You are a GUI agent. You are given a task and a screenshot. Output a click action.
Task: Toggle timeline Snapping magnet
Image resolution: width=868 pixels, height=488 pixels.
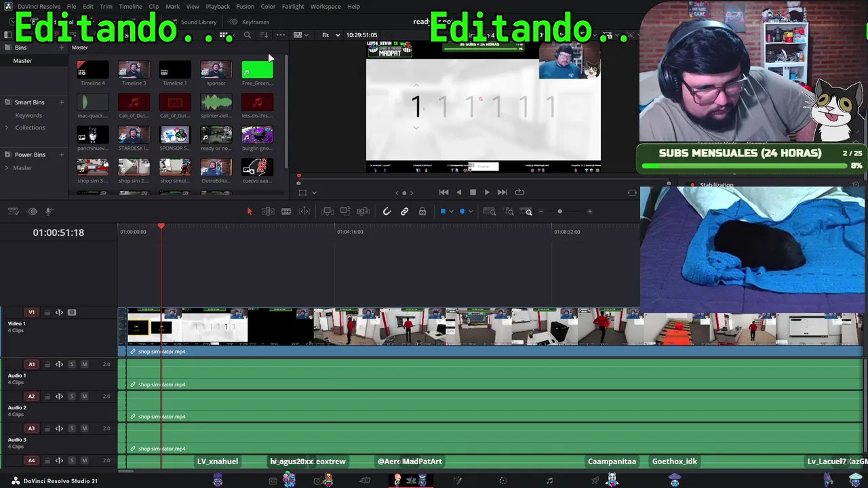tap(387, 211)
